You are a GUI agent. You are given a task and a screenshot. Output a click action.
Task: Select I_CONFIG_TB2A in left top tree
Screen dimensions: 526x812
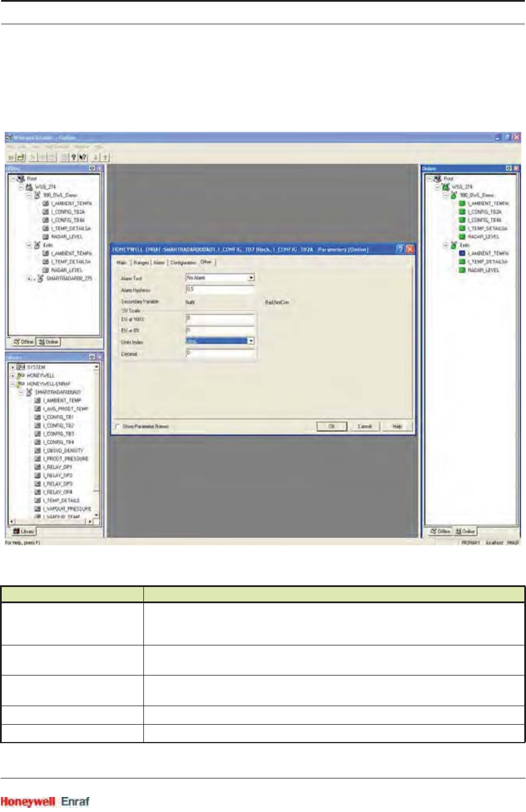pyautogui.click(x=68, y=212)
